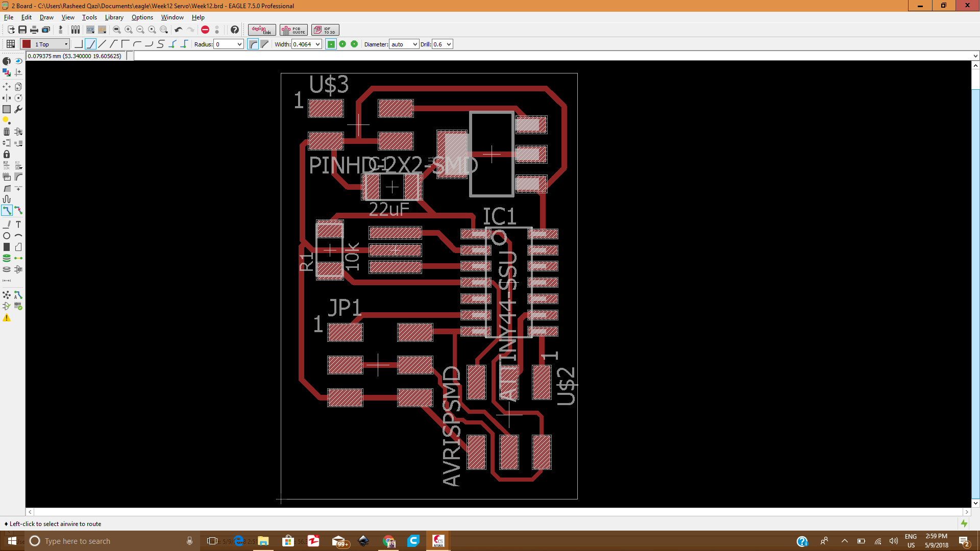Select the Lock tool
Image resolution: width=980 pixels, height=551 pixels.
click(7, 154)
